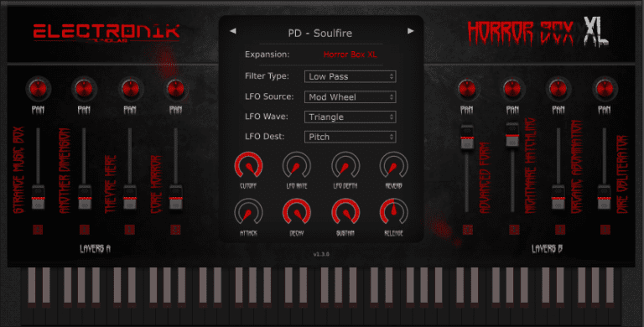Click the Horror Box XL title logo
Image resolution: width=644 pixels, height=327 pixels.
click(x=538, y=32)
